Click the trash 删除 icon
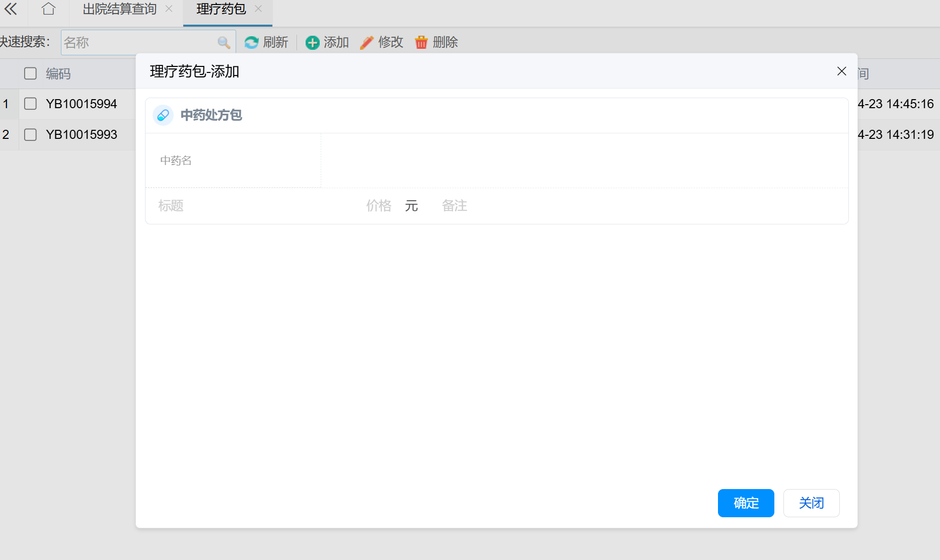The width and height of the screenshot is (940, 560). pos(421,43)
